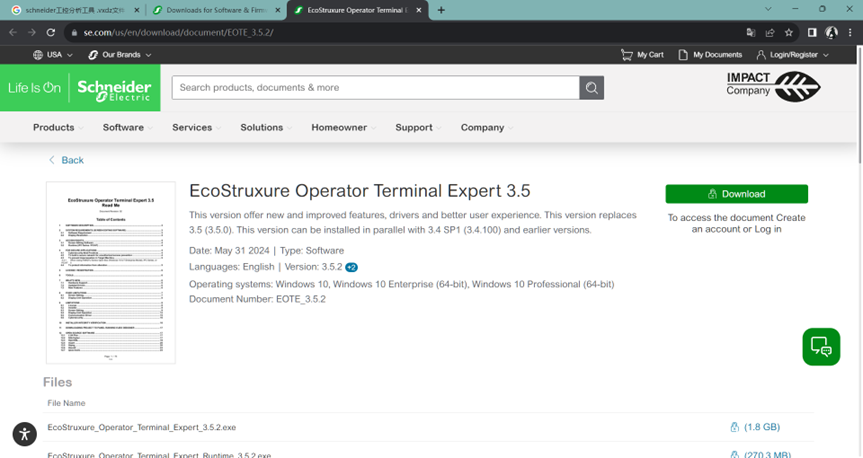Download the 1.8 GB file
Screen dimensions: 863x458
point(755,427)
